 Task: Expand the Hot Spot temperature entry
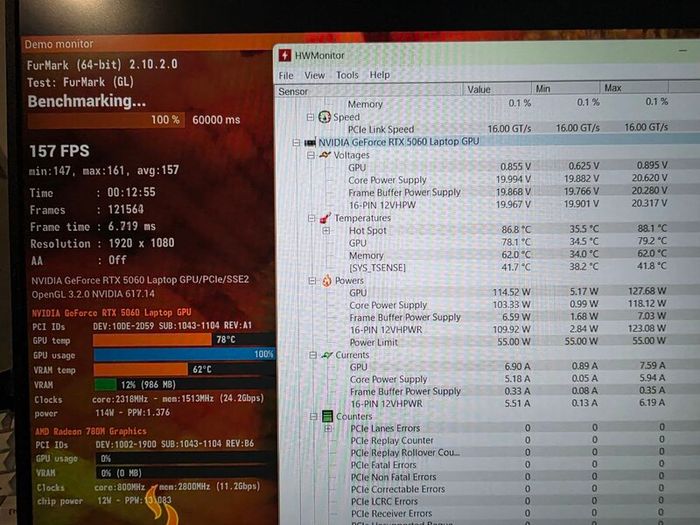(x=326, y=231)
